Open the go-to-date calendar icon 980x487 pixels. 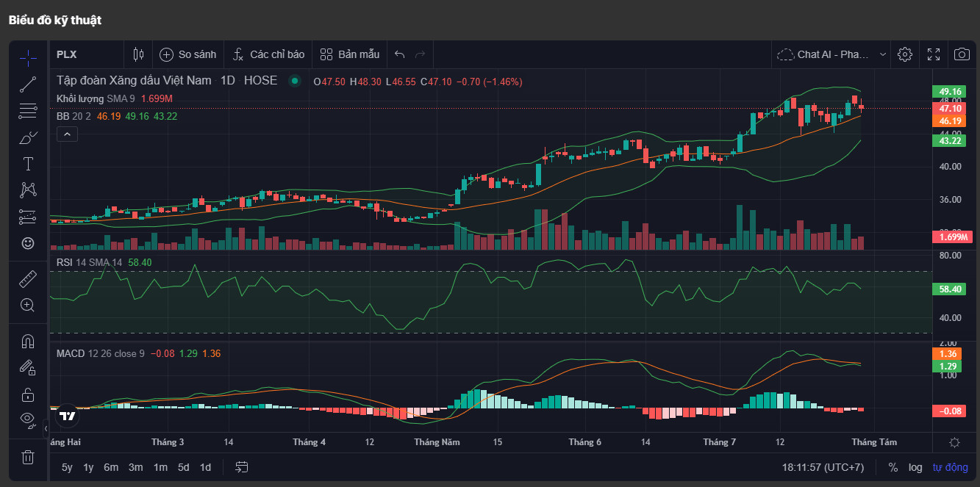(242, 467)
